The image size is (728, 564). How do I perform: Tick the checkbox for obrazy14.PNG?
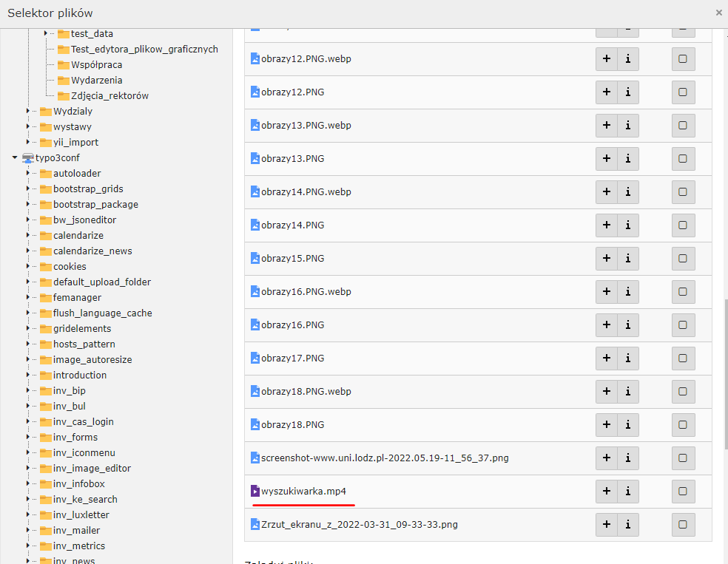click(683, 225)
